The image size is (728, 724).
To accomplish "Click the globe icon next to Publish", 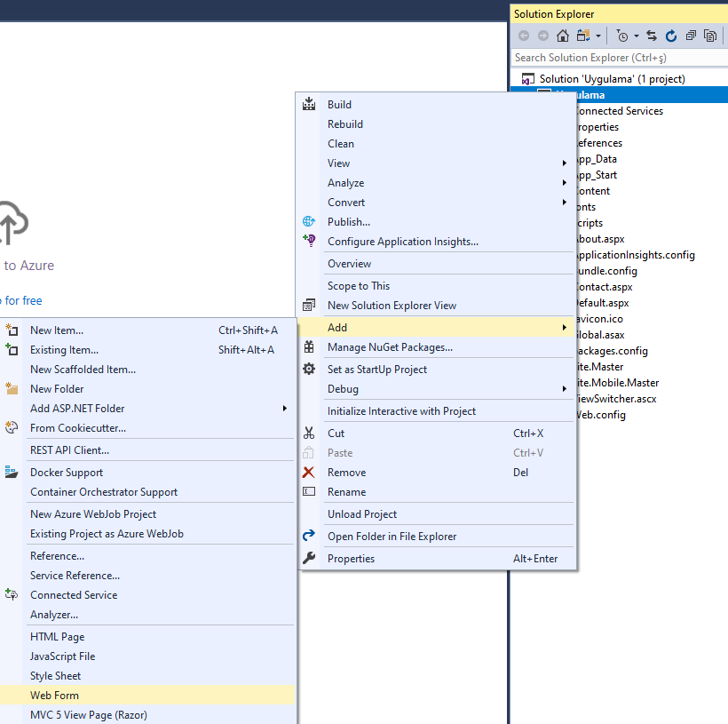I will (x=308, y=221).
